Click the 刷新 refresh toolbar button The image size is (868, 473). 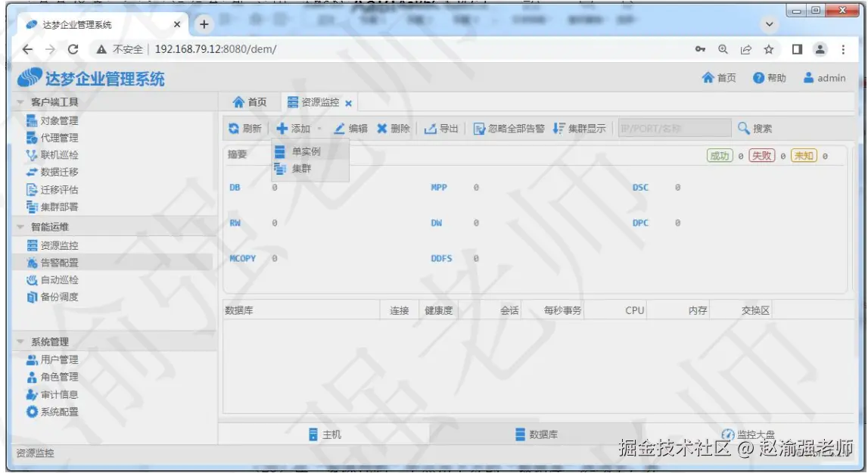click(x=244, y=129)
